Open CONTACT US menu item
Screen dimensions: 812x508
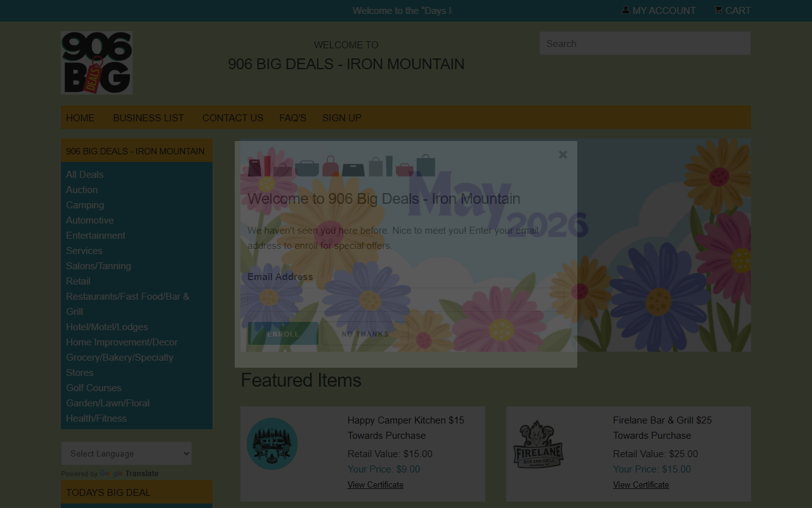(233, 117)
